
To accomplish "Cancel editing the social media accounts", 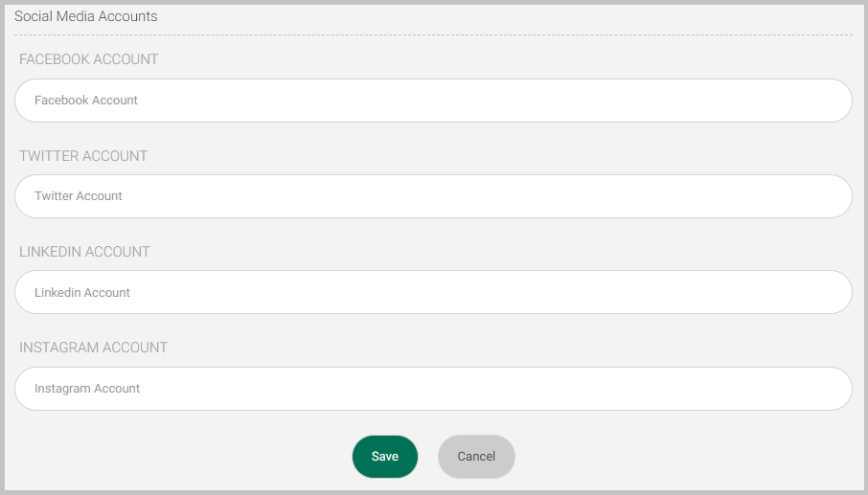I will click(476, 457).
